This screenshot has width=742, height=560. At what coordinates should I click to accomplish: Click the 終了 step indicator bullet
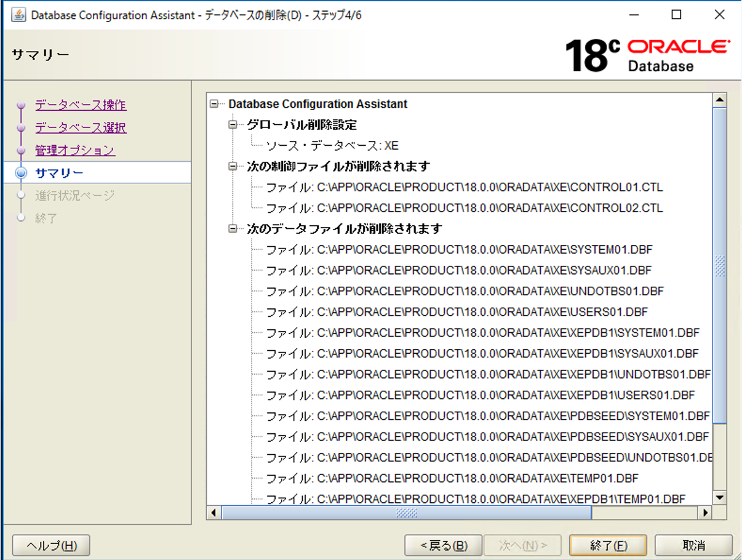(22, 218)
